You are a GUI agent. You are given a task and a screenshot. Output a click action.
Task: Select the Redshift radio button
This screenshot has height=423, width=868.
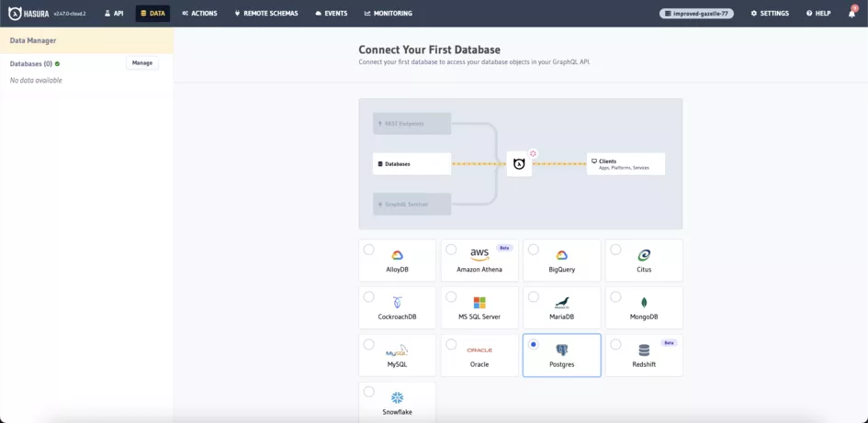(x=615, y=344)
